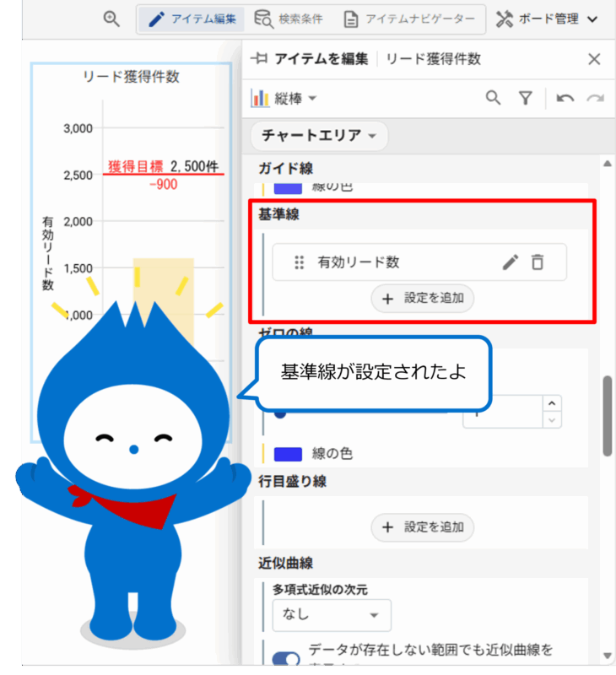Delete the 有効リード数 reference line
This screenshot has height=675, width=616.
(538, 262)
